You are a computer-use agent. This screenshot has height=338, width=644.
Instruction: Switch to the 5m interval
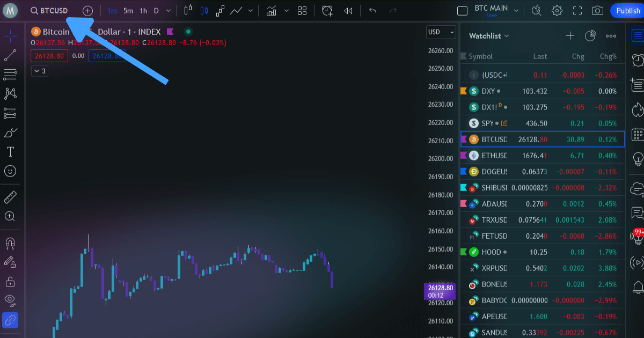pos(128,11)
